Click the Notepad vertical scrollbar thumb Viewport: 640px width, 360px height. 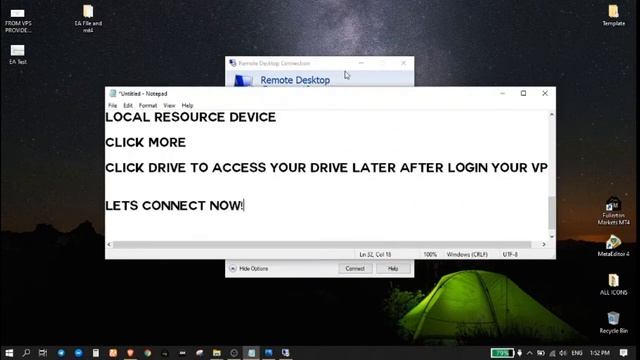click(551, 213)
